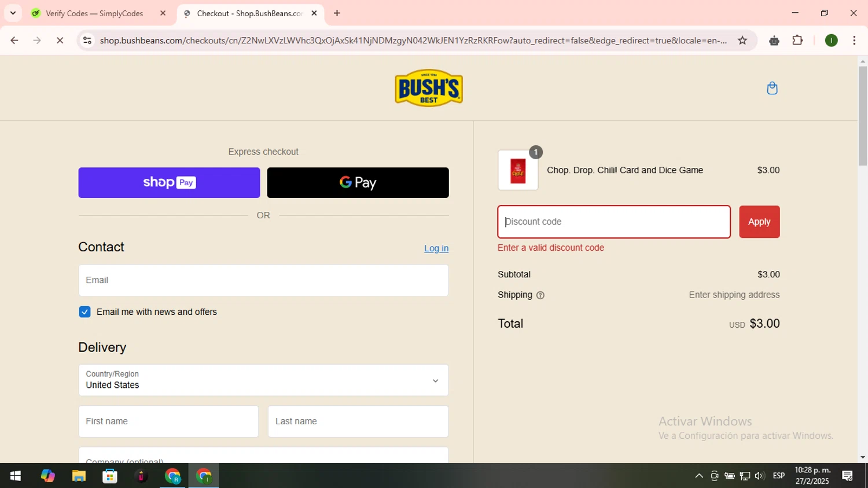Open the volume control in system tray
The height and width of the screenshot is (488, 868).
[760, 476]
